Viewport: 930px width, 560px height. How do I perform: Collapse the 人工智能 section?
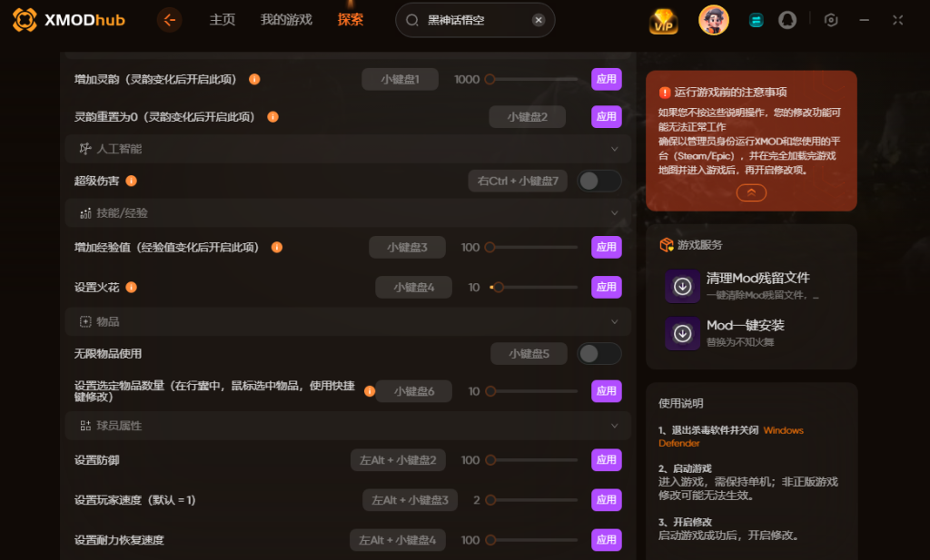click(615, 149)
